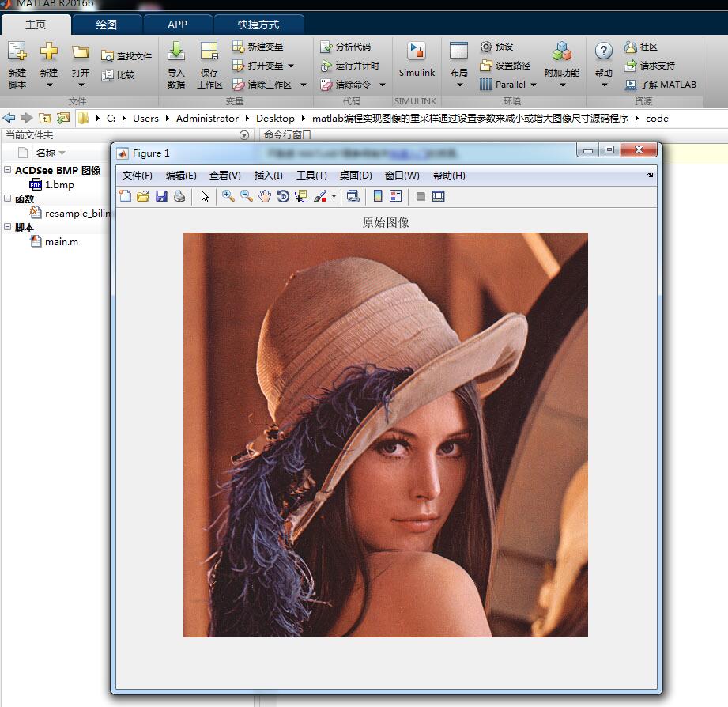Click Save Workspace icon
Screen dimensions: 728x707
coord(209,51)
